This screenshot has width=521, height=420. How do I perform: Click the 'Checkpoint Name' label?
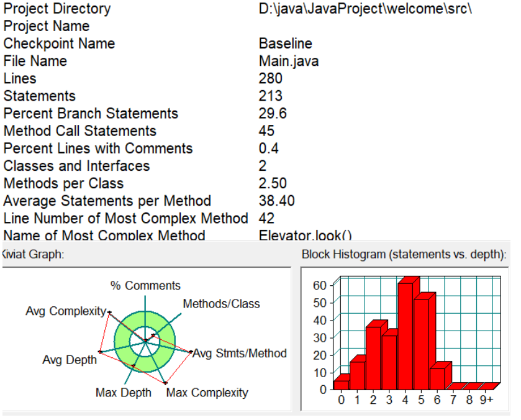coord(59,43)
